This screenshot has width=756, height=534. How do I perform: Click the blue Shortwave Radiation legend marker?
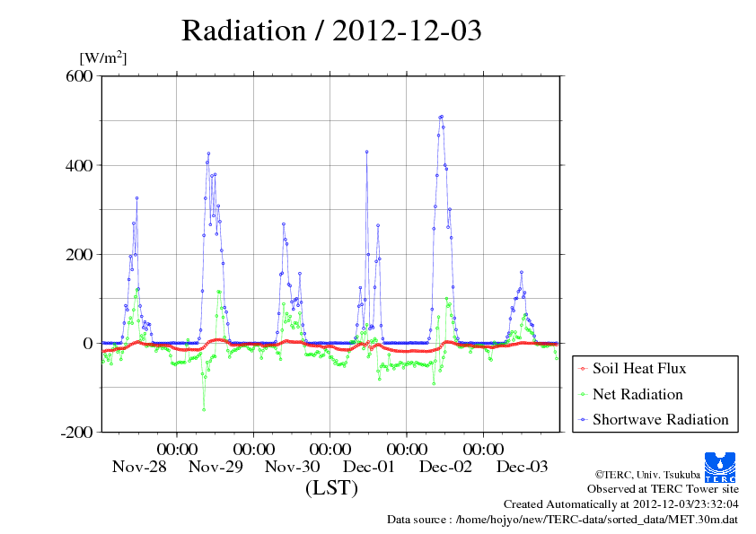tap(583, 420)
